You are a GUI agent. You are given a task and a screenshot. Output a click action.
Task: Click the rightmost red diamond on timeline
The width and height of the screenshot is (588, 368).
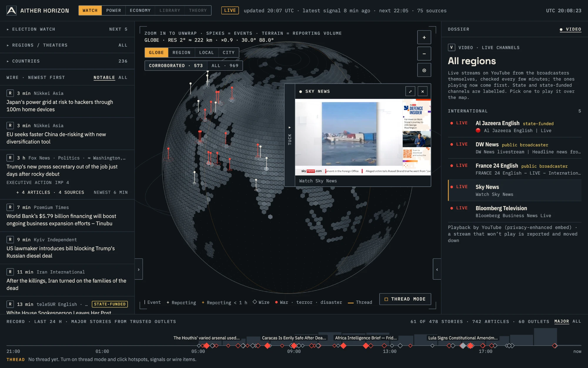click(555, 346)
